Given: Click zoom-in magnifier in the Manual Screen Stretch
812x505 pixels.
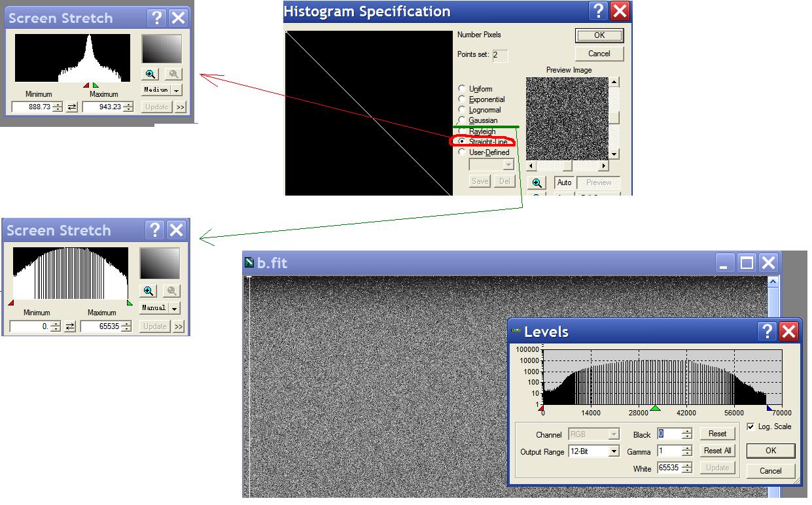Looking at the screenshot, I should coord(149,291).
